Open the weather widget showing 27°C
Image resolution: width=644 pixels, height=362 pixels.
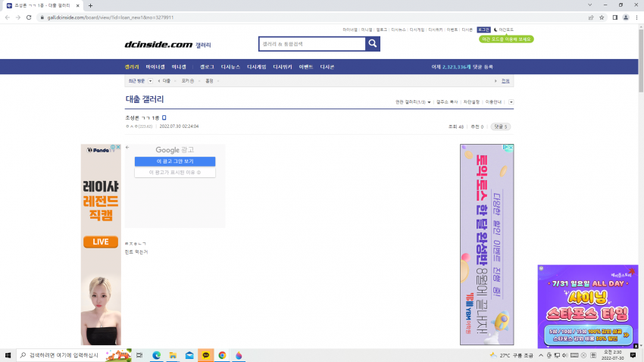(x=511, y=355)
